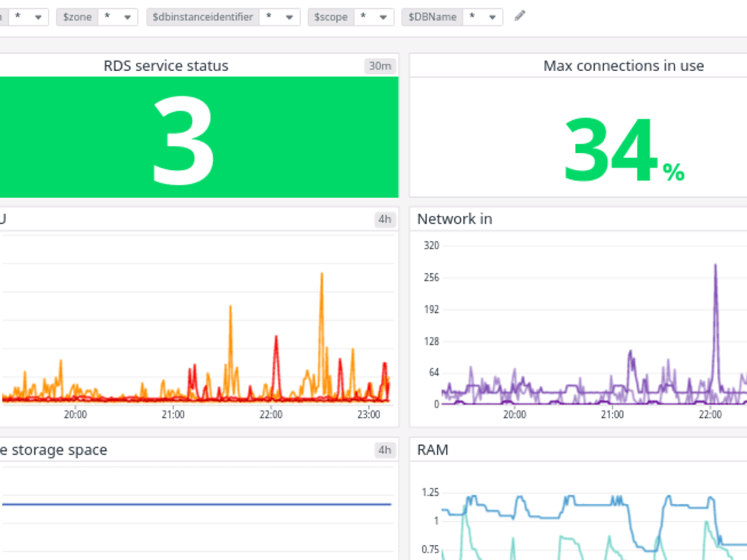Click the 256 label on Network in axis

tap(431, 278)
